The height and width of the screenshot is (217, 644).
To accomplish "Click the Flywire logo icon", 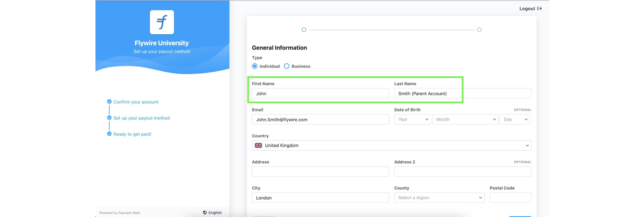I will (162, 22).
